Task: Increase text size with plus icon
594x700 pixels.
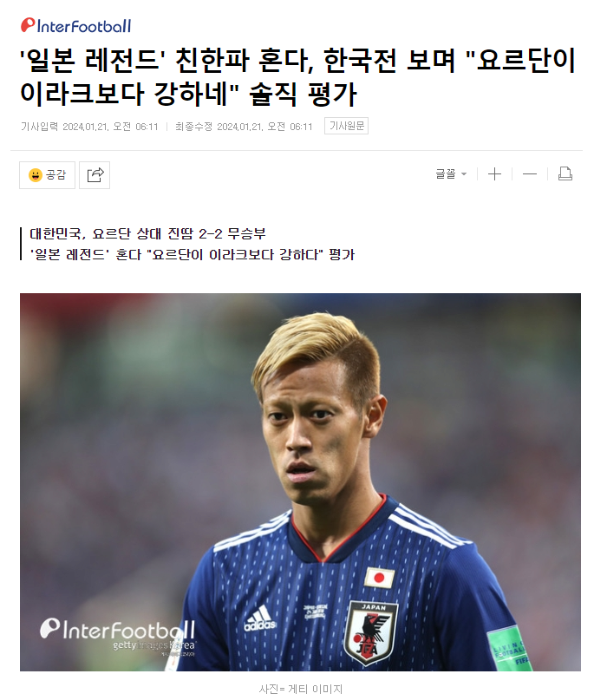Action: tap(494, 173)
